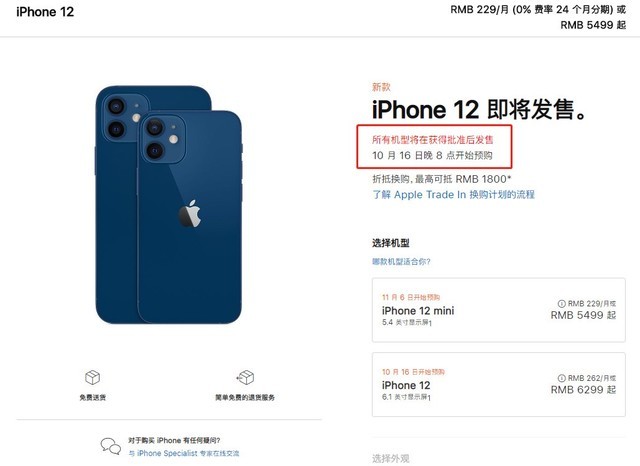Click the '10 月 16 日晚 8 点开始预购' notice

[x=432, y=155]
